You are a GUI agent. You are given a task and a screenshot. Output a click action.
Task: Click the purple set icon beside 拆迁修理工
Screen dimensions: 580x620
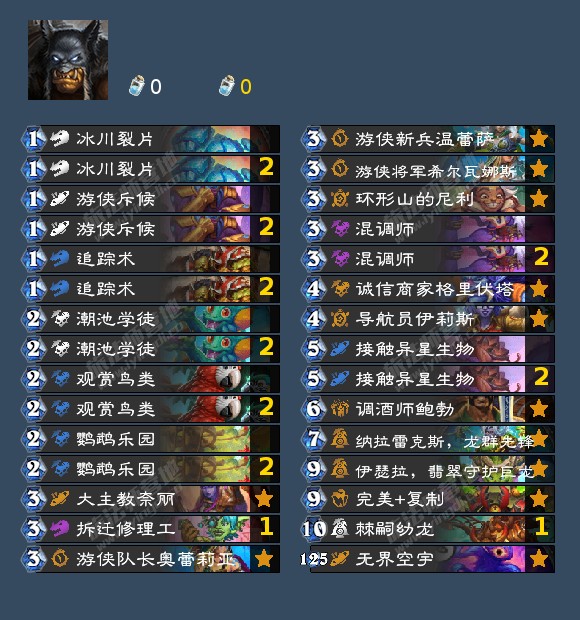pyautogui.click(x=60, y=529)
